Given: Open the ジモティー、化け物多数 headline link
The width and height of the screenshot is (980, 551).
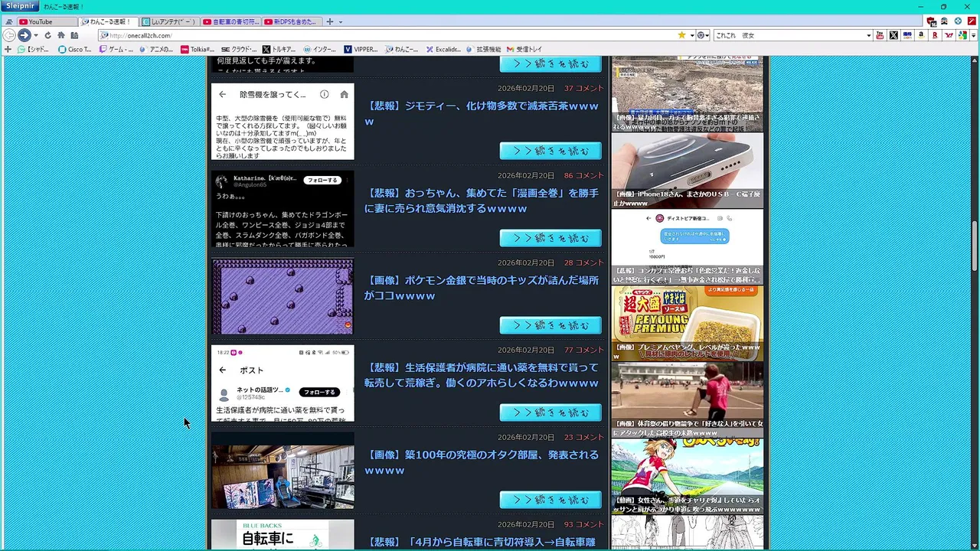Looking at the screenshot, I should pyautogui.click(x=482, y=113).
